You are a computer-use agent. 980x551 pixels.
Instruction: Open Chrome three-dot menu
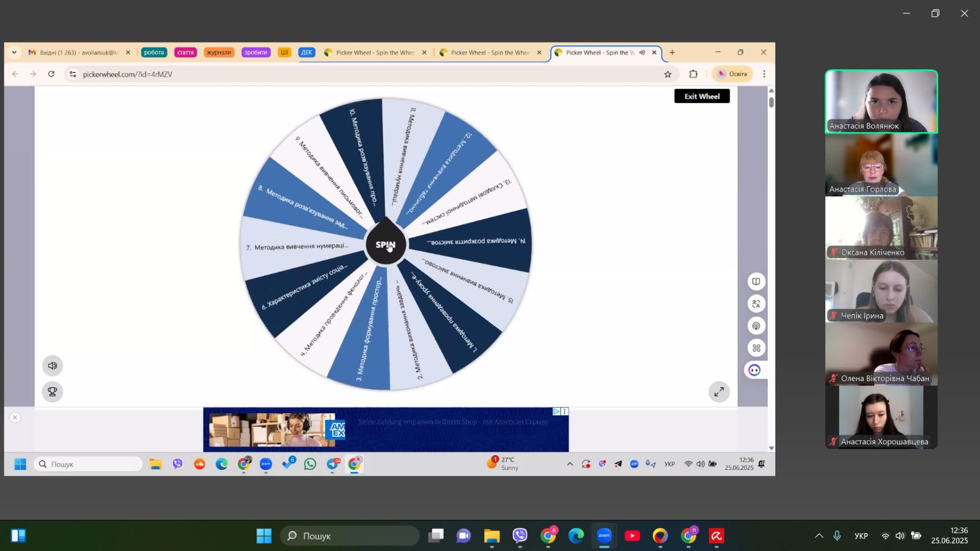(x=764, y=74)
